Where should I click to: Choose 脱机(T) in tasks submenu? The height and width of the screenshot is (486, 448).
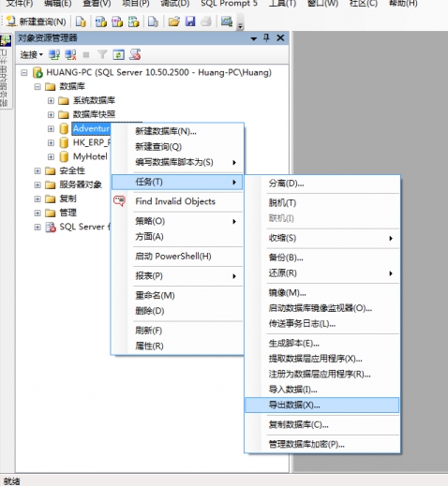322,203
